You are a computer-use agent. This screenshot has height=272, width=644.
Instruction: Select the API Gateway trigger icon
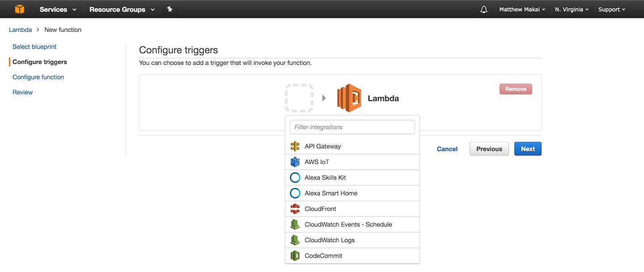295,146
